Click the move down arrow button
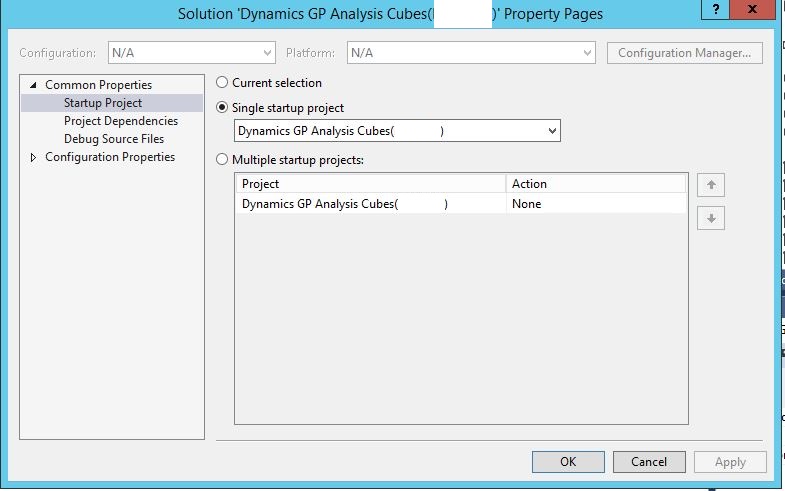The height and width of the screenshot is (491, 785). [711, 218]
